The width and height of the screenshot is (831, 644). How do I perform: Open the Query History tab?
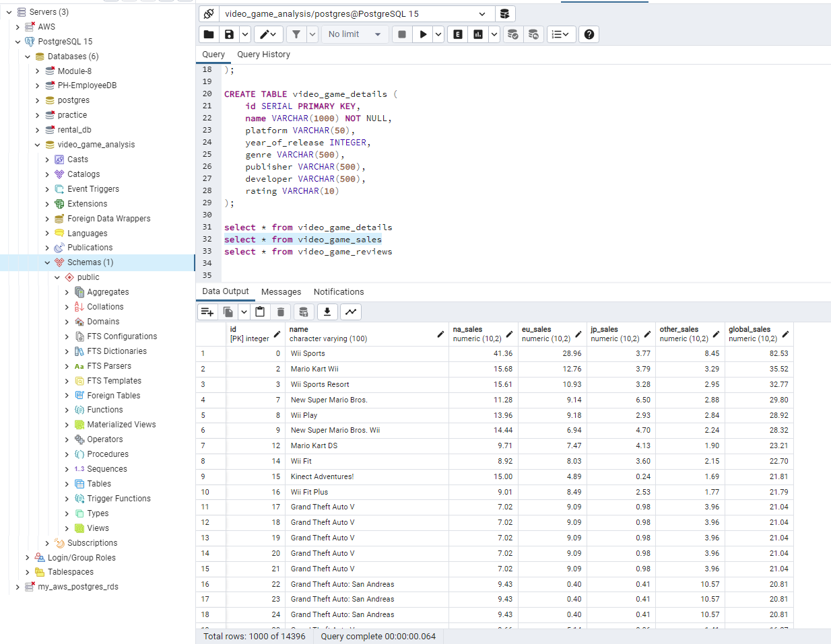263,54
